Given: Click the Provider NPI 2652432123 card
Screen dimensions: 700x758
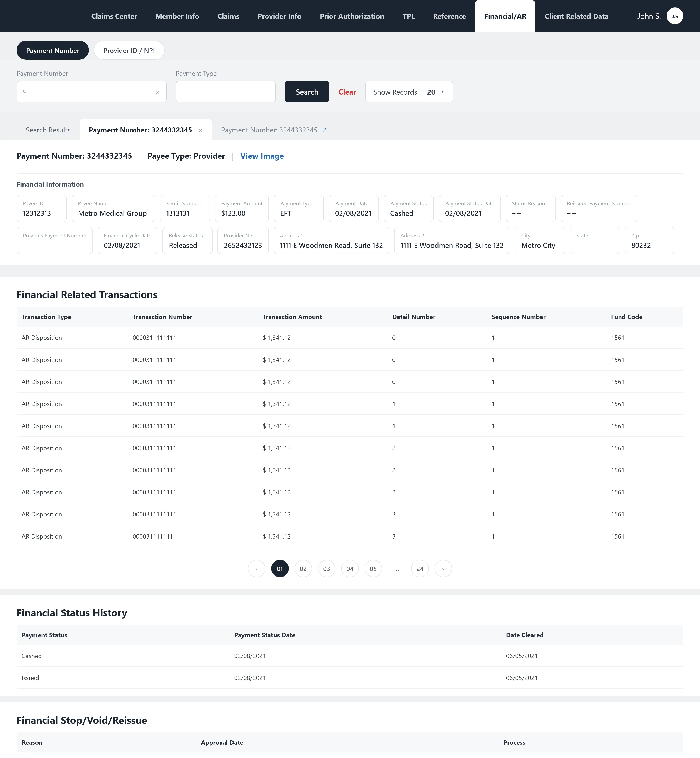Looking at the screenshot, I should 243,241.
